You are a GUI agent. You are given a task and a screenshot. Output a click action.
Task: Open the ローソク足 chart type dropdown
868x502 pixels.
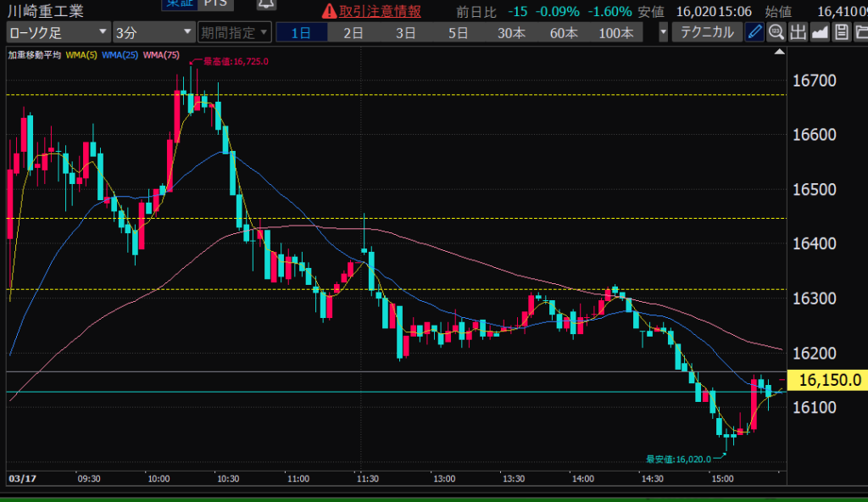point(58,33)
